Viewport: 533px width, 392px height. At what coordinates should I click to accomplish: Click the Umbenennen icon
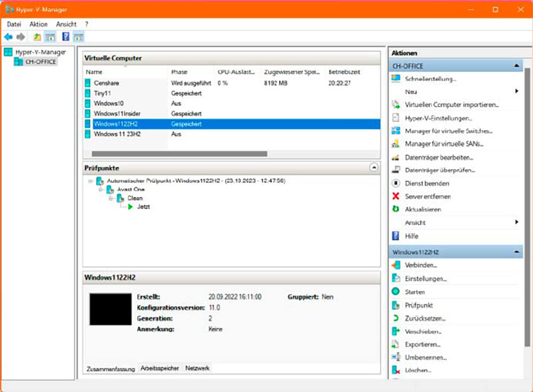coord(396,357)
